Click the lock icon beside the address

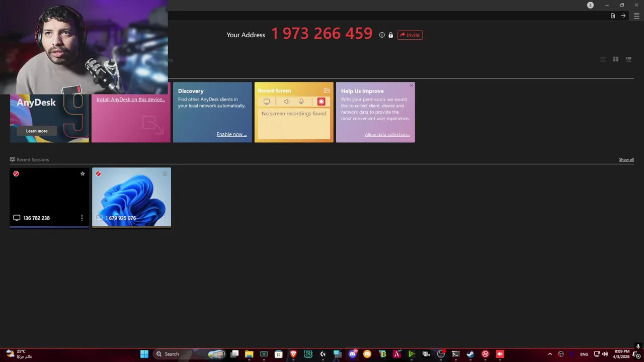(x=390, y=35)
